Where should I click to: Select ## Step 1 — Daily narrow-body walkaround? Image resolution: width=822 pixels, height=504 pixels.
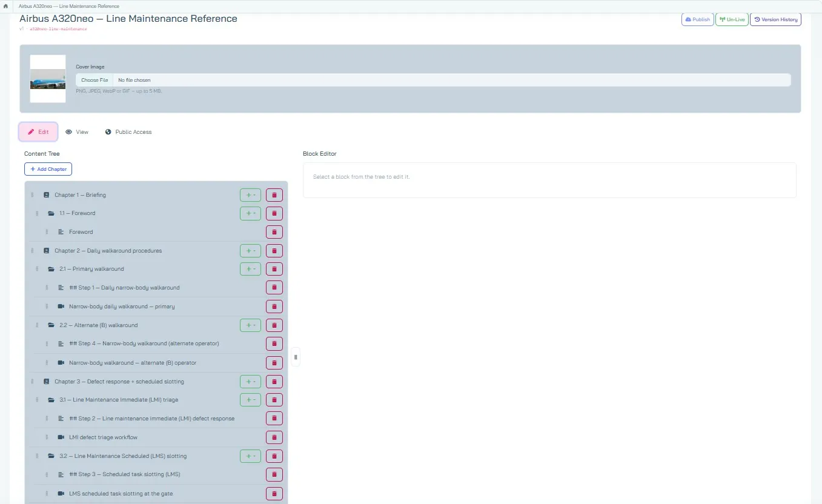pyautogui.click(x=124, y=288)
